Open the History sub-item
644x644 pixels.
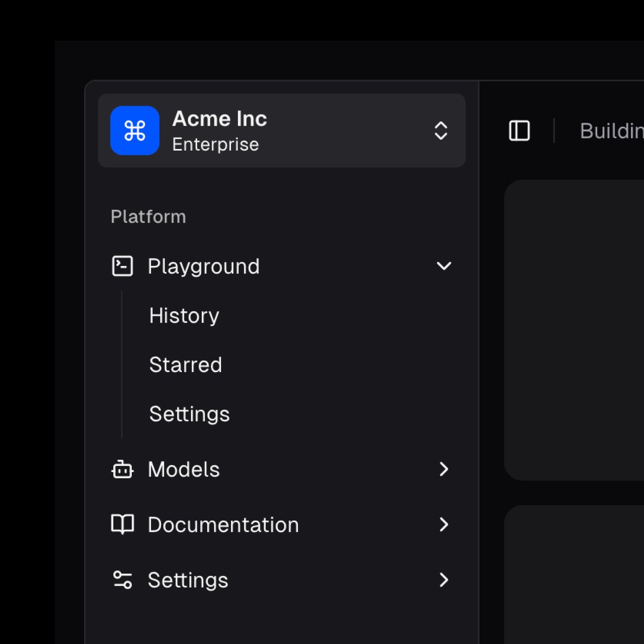184,316
